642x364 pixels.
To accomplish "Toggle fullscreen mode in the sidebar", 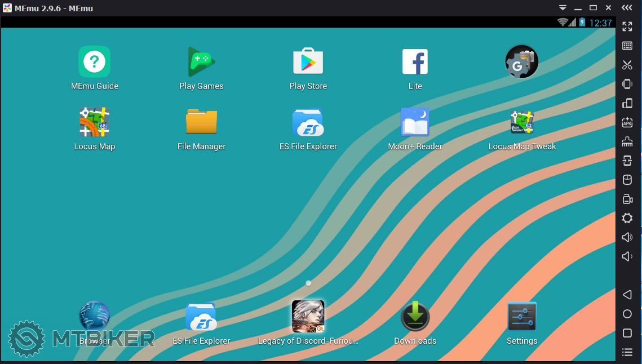I will point(627,26).
